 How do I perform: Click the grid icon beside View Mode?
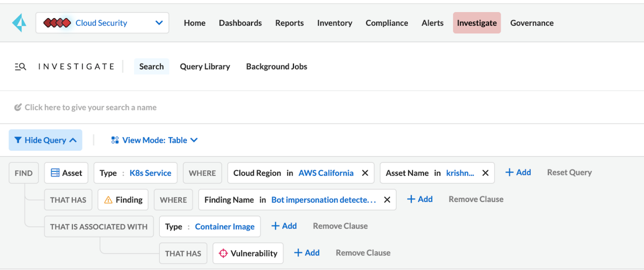(x=115, y=140)
